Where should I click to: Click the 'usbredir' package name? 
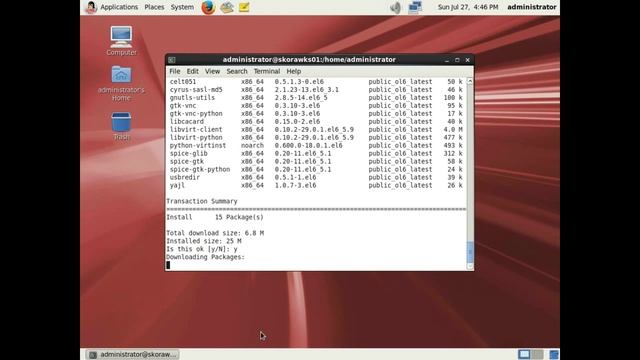click(x=185, y=178)
